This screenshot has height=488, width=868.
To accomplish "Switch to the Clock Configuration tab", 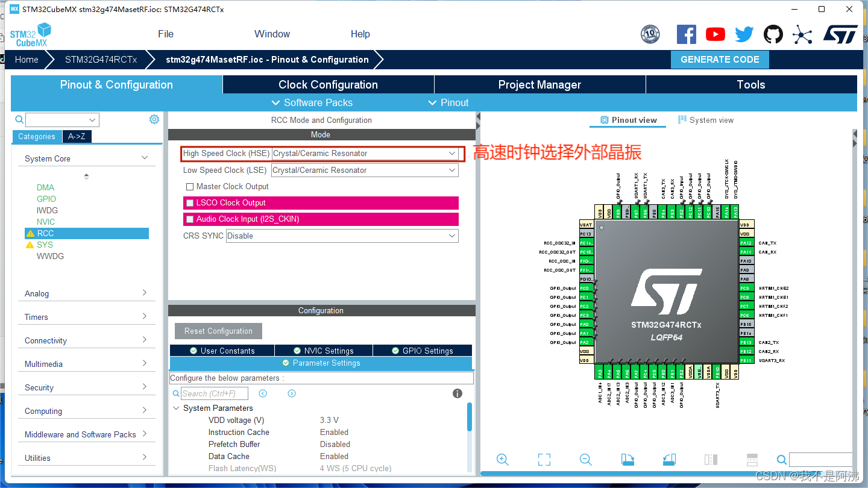I will coord(328,84).
